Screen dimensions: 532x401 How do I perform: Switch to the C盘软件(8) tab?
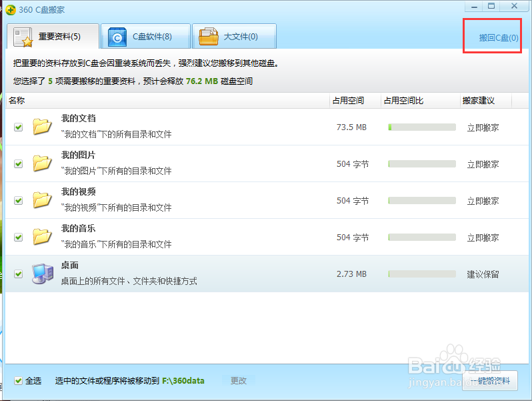pos(145,36)
